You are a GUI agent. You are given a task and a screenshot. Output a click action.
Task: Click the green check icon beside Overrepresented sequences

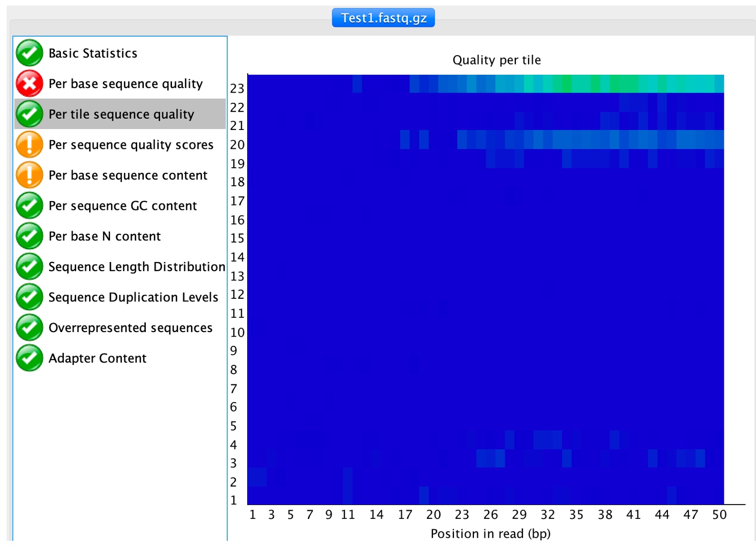pos(29,327)
